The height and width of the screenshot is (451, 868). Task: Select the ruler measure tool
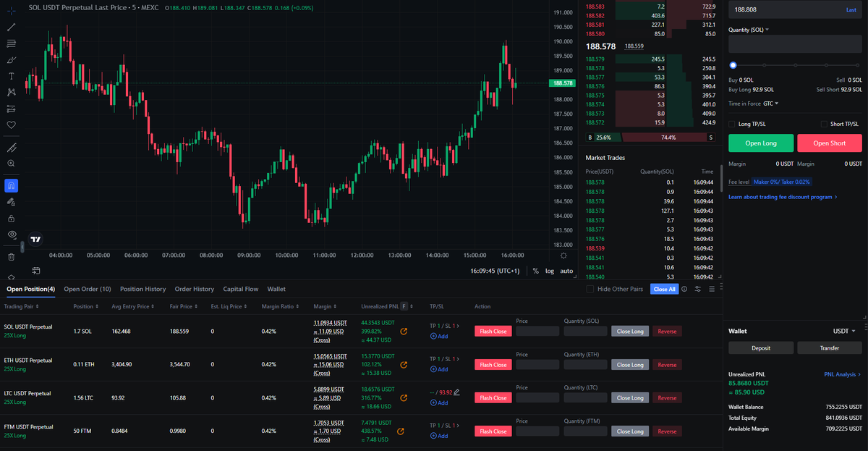[11, 147]
